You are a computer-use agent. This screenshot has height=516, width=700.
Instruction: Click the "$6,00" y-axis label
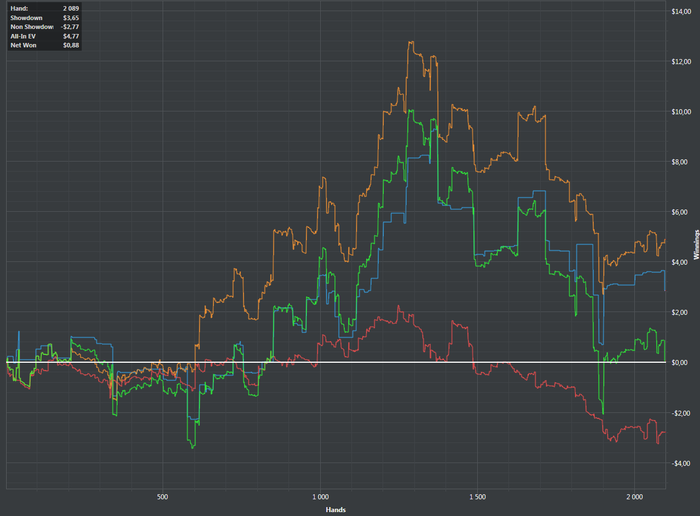click(679, 212)
